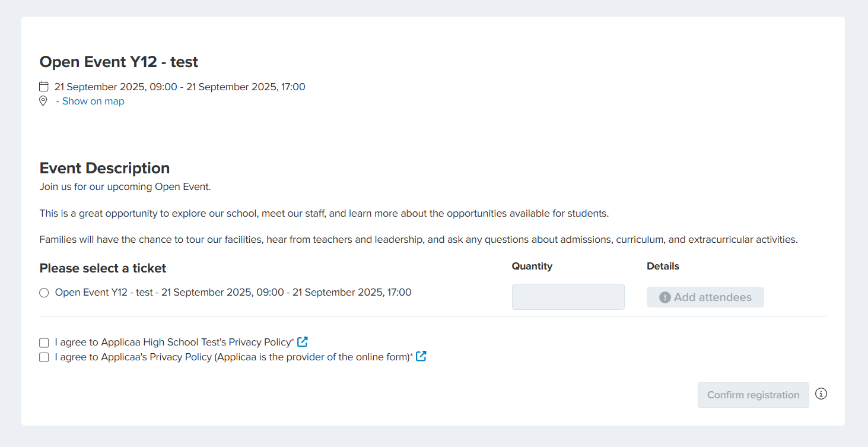Open the school's Privacy Policy external link icon
The width and height of the screenshot is (868, 447).
pos(303,342)
